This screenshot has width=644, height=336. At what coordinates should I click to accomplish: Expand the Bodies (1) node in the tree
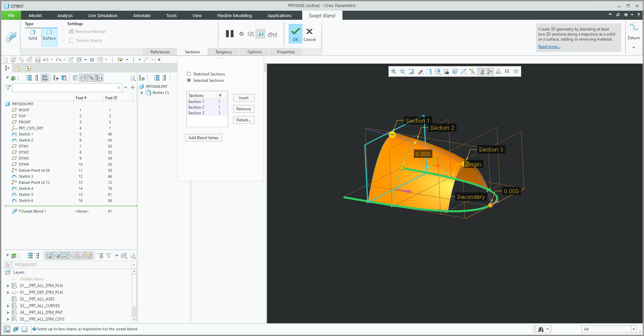(x=142, y=93)
